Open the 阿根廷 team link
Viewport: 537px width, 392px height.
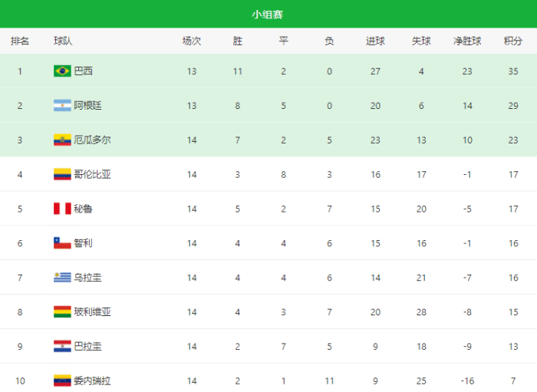tap(87, 106)
